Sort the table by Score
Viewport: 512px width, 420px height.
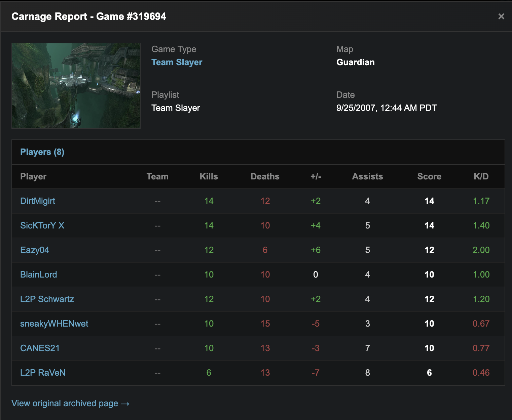click(x=429, y=176)
